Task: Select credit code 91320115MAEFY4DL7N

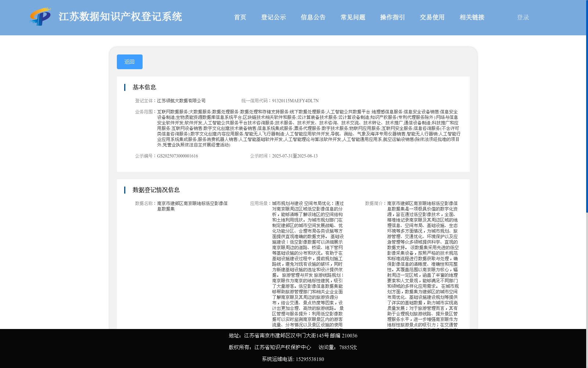Action: [295, 101]
